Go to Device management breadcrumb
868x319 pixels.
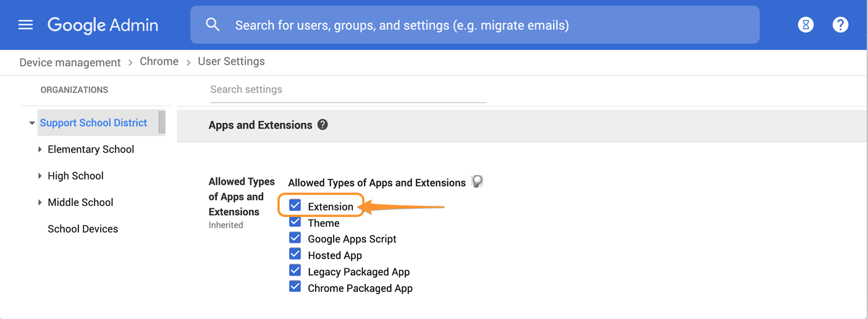(70, 62)
